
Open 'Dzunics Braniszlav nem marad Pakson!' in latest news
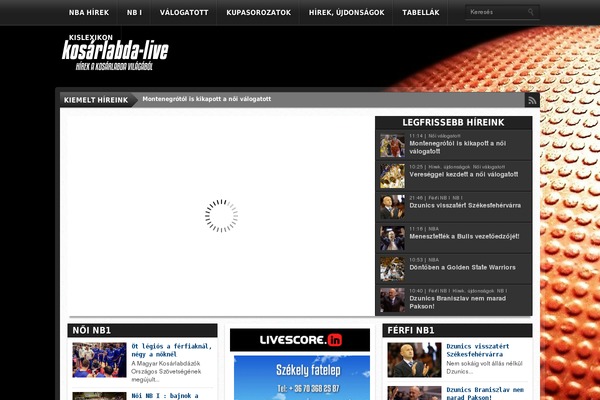click(x=458, y=302)
